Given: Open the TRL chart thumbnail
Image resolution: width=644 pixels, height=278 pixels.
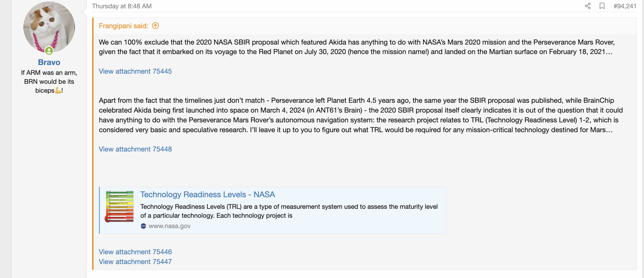Looking at the screenshot, I should [120, 206].
